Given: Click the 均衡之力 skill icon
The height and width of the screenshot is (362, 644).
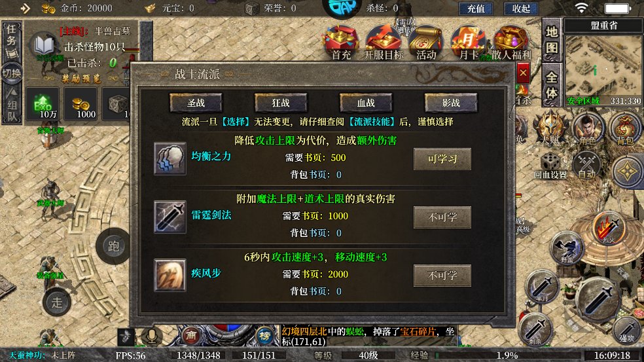Looking at the screenshot, I should coord(170,158).
